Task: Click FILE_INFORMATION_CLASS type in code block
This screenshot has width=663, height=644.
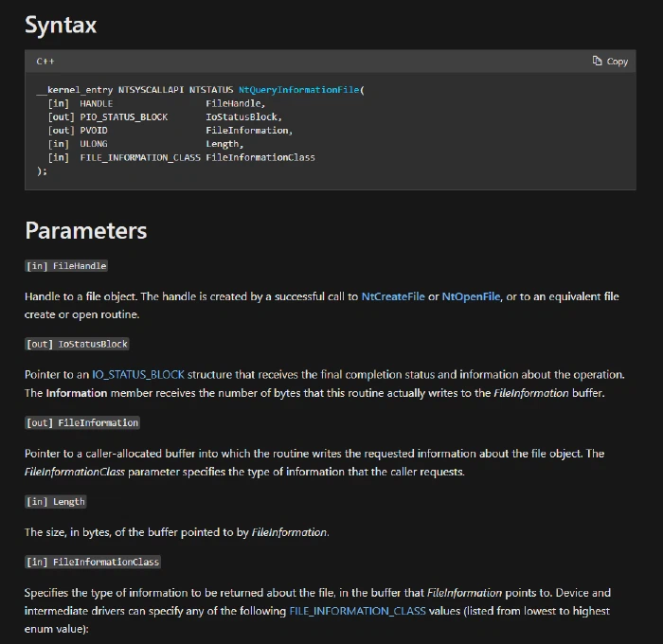Action: (140, 157)
